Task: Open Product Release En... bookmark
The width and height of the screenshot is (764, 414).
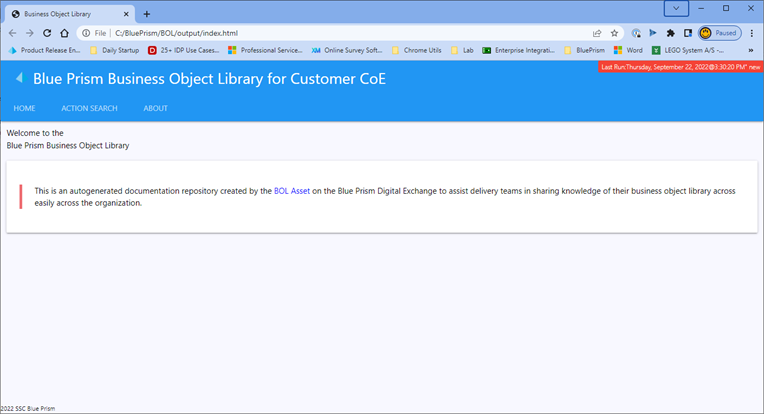Action: tap(44, 50)
